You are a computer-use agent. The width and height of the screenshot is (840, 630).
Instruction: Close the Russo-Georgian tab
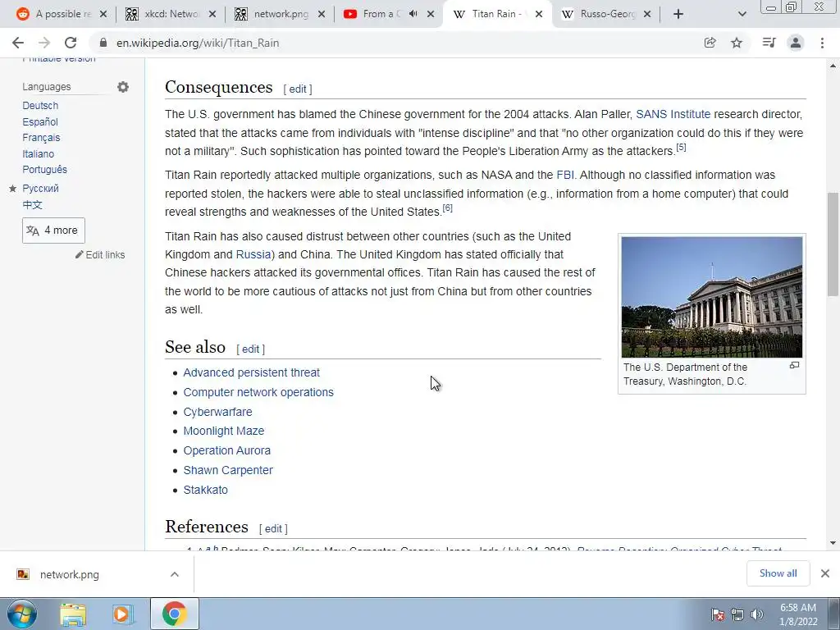point(647,14)
